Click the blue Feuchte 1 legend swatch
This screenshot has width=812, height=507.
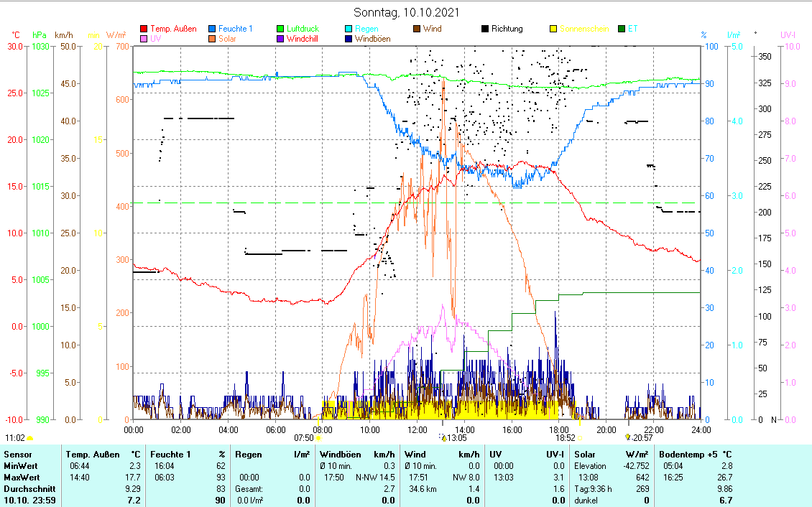tap(212, 29)
